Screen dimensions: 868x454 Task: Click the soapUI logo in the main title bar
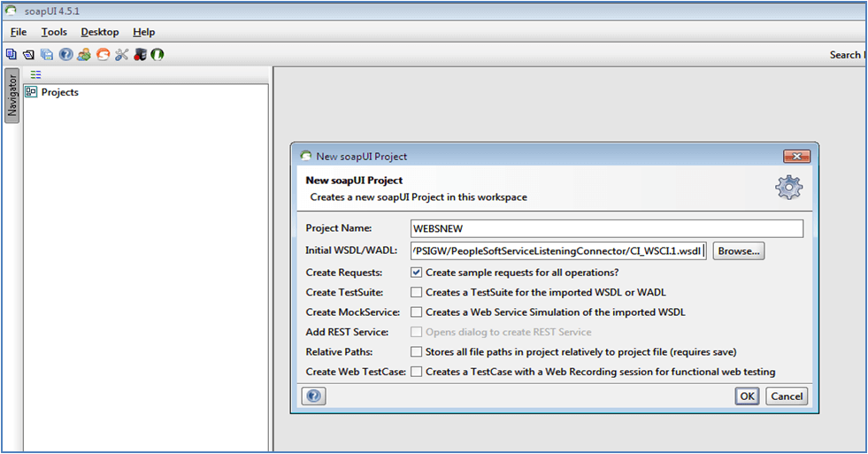click(12, 11)
